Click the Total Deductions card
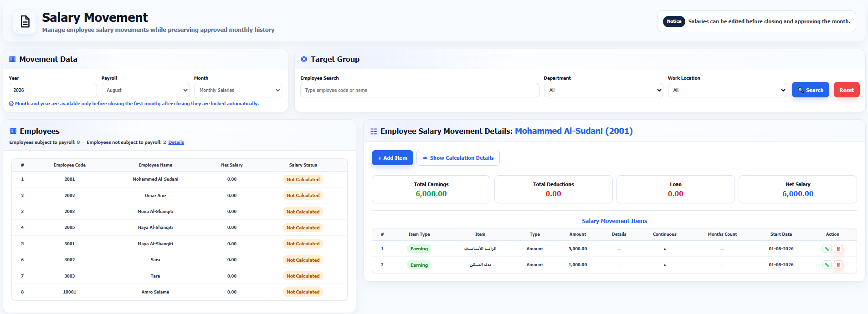Image resolution: width=868 pixels, height=314 pixels. coord(554,189)
